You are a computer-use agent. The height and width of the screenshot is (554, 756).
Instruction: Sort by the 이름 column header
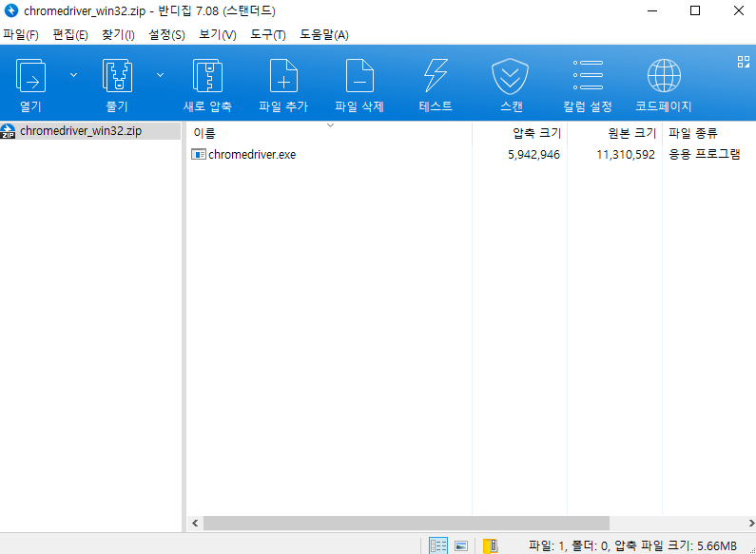click(329, 133)
